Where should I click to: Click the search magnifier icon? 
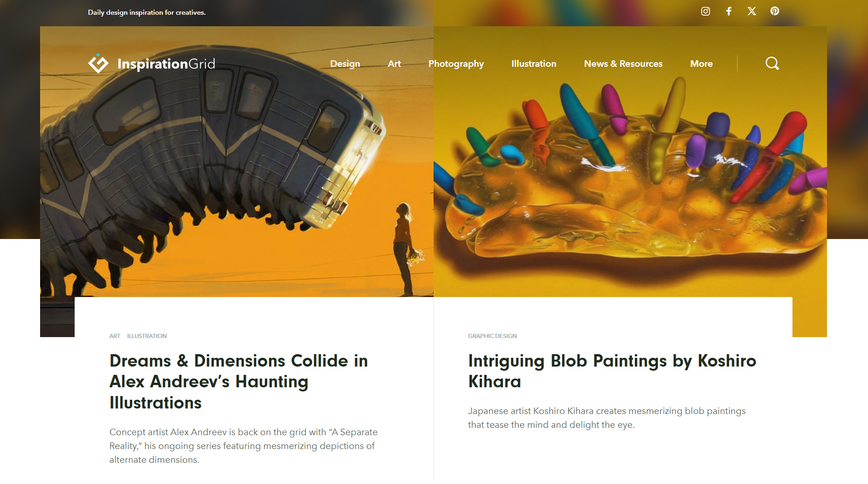coord(773,64)
